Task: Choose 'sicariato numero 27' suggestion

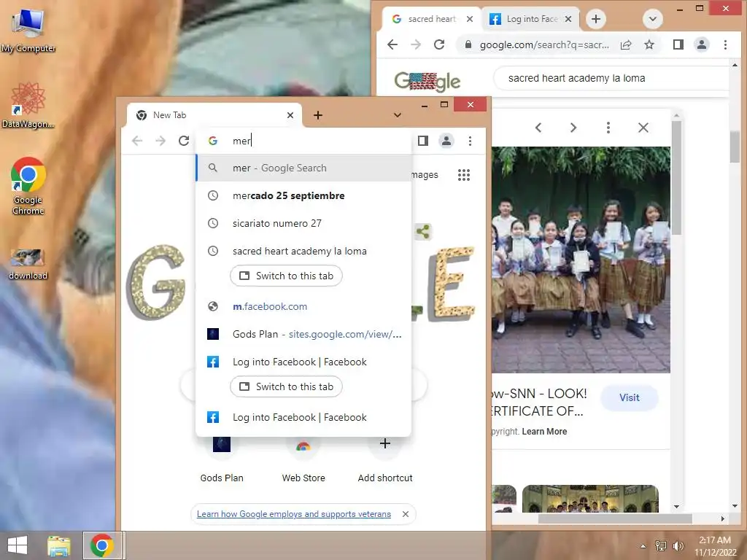Action: (x=303, y=223)
